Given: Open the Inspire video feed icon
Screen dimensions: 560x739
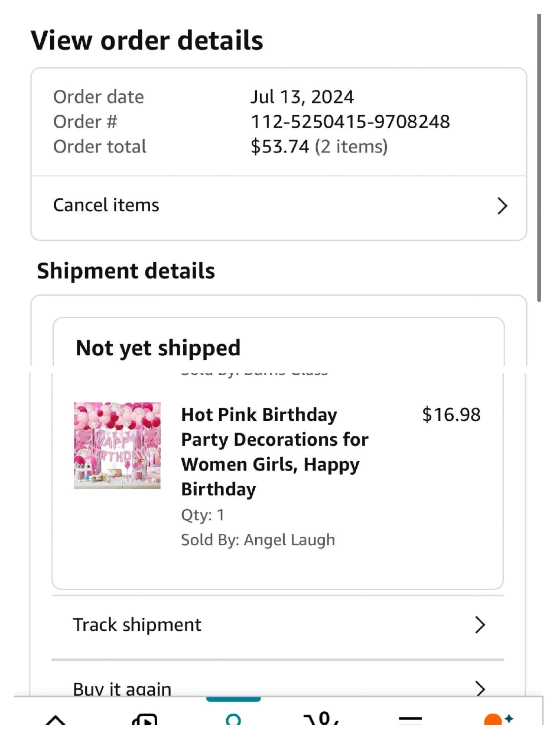Looking at the screenshot, I should click(x=144, y=719).
